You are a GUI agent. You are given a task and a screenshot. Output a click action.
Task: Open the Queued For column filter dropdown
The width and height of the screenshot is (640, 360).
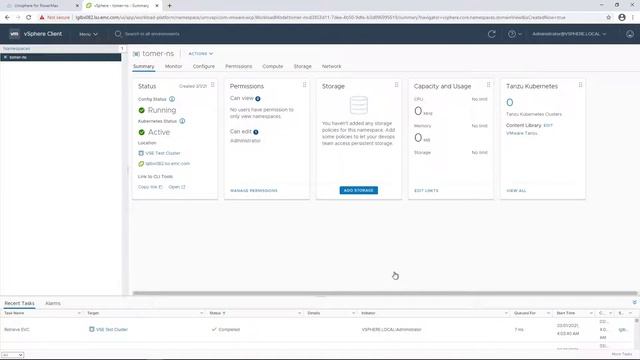[548, 313]
